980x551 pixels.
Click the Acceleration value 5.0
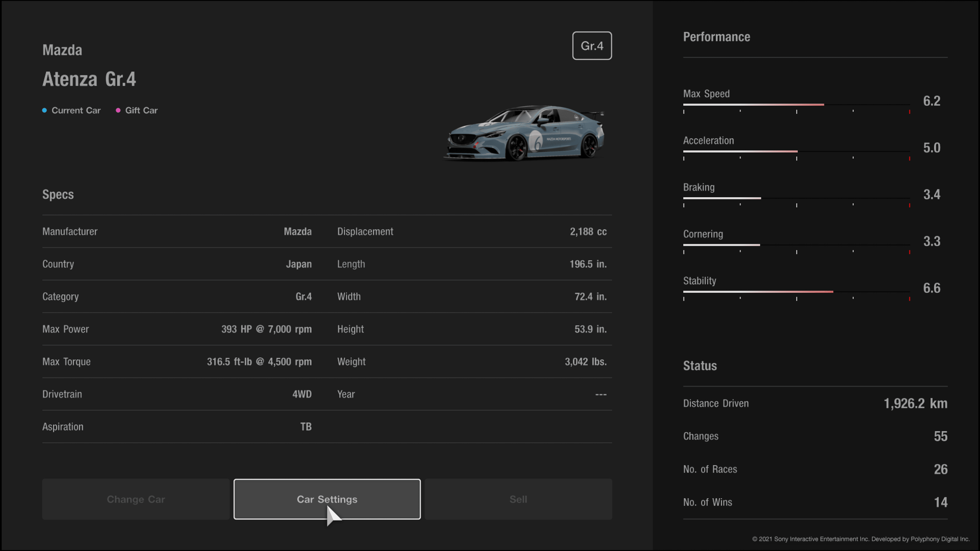[x=932, y=148]
